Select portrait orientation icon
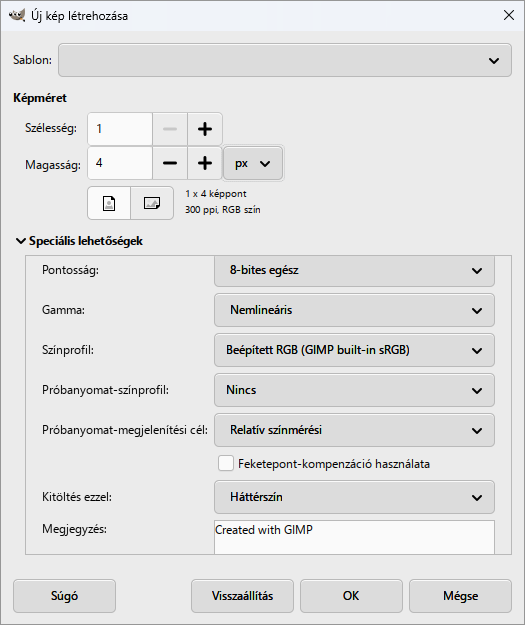525x625 pixels. [x=109, y=203]
